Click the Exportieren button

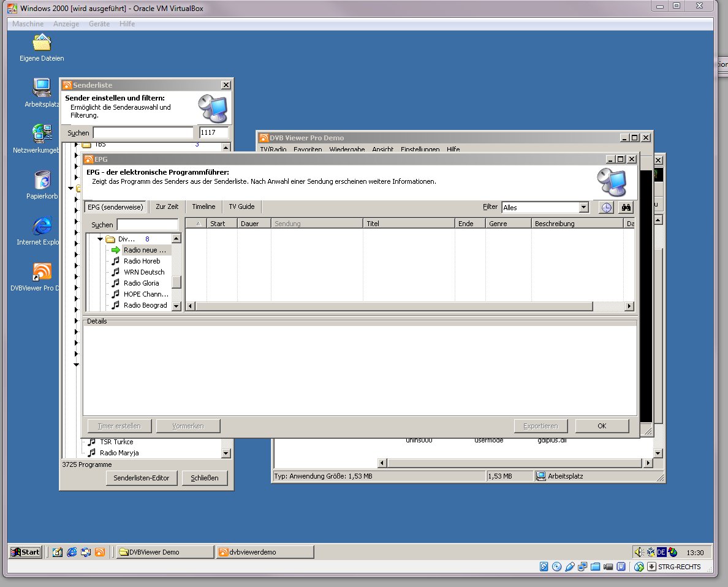540,426
